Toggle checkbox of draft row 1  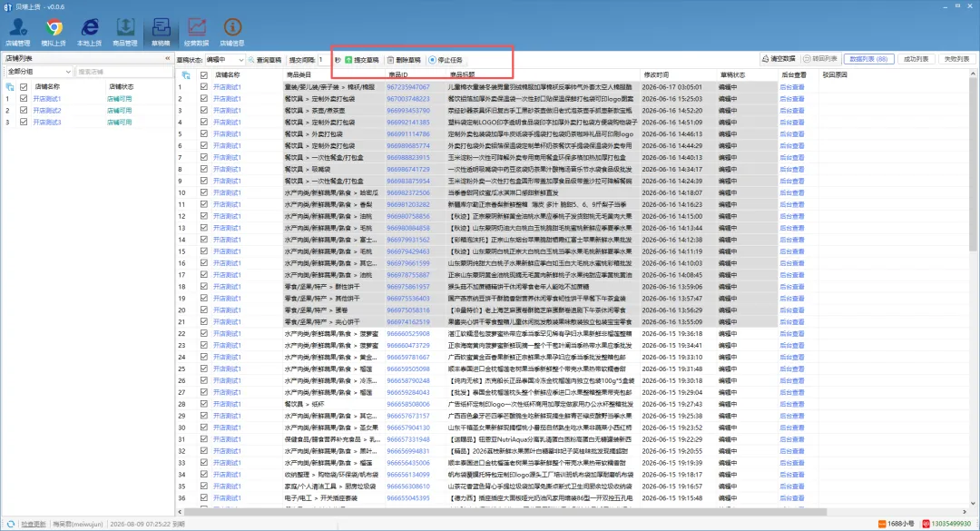[204, 87]
